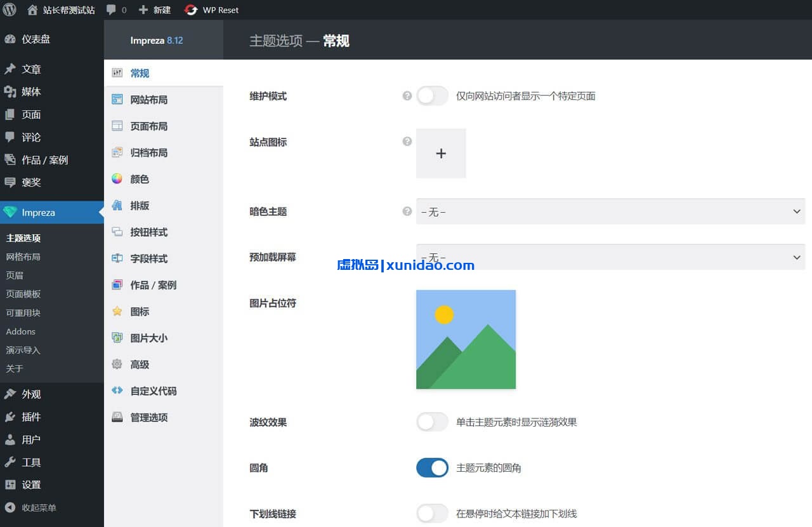
Task: Open the 按钮样式 settings via its icon
Action: (117, 232)
